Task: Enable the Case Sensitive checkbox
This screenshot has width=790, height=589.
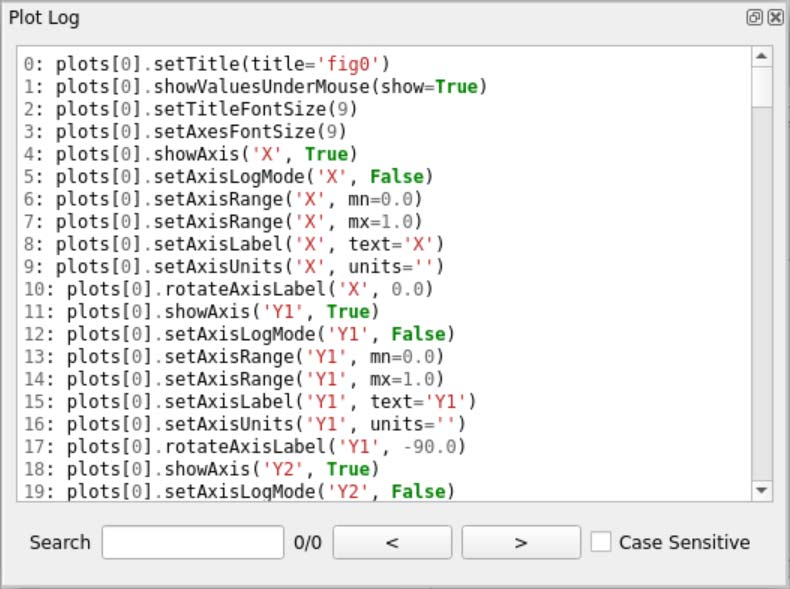Action: click(x=601, y=542)
